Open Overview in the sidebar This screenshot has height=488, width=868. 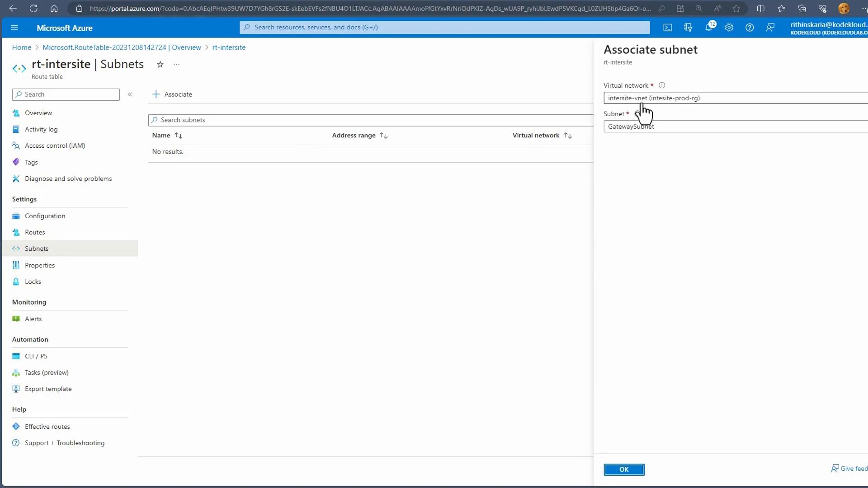[x=38, y=113]
